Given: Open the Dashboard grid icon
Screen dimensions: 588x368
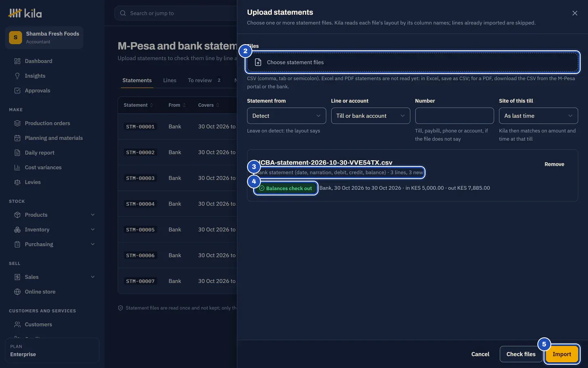Looking at the screenshot, I should coord(17,61).
